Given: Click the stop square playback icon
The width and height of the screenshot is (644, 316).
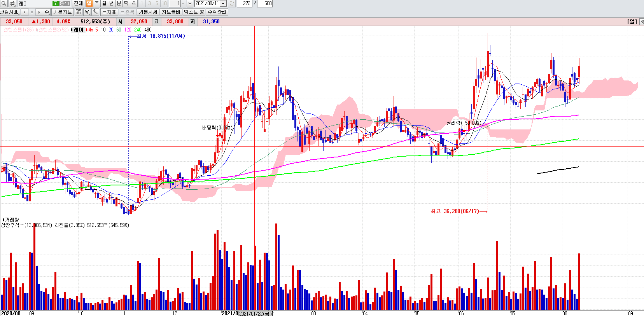Looking at the screenshot, I should [x=32, y=12].
